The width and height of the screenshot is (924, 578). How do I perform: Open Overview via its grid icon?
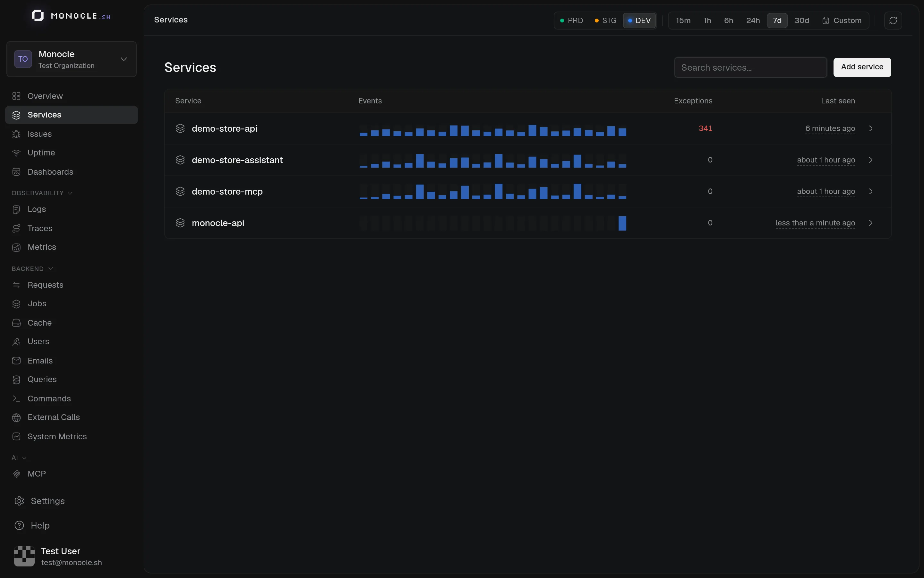[16, 96]
